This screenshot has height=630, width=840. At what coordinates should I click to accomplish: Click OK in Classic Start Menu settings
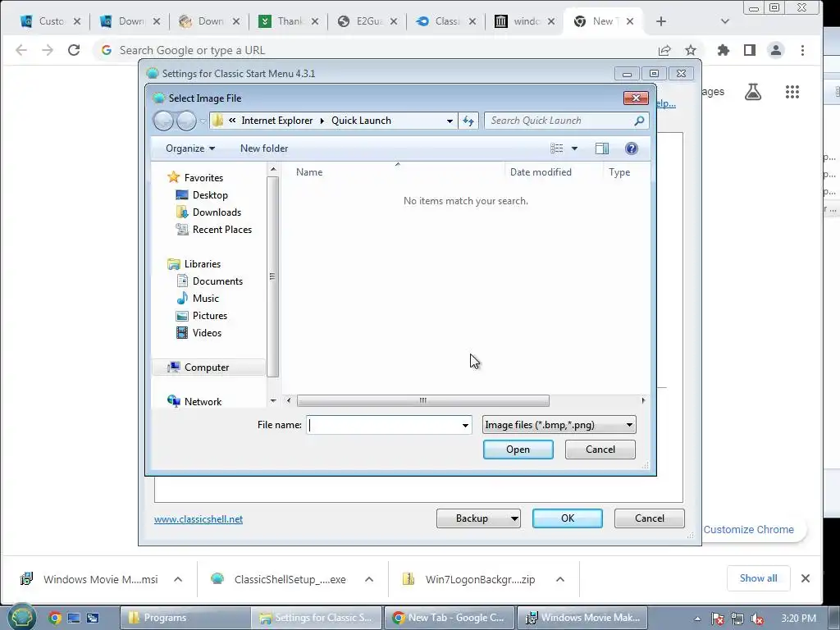tap(568, 518)
